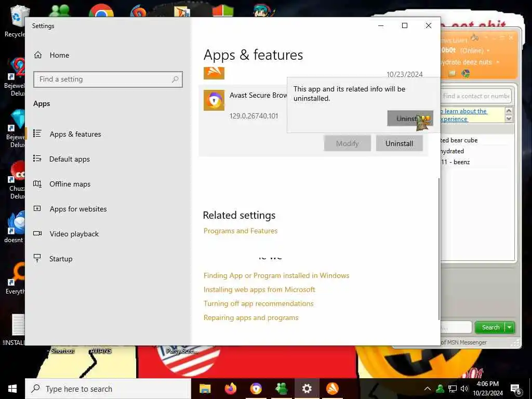
Task: Confirm Uninstall in the popup flyout
Action: (x=410, y=118)
